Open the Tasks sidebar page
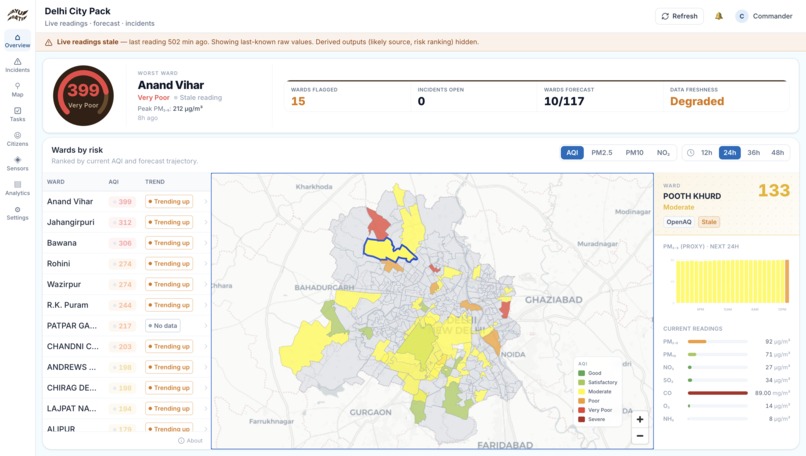This screenshot has height=456, width=806. [17, 115]
